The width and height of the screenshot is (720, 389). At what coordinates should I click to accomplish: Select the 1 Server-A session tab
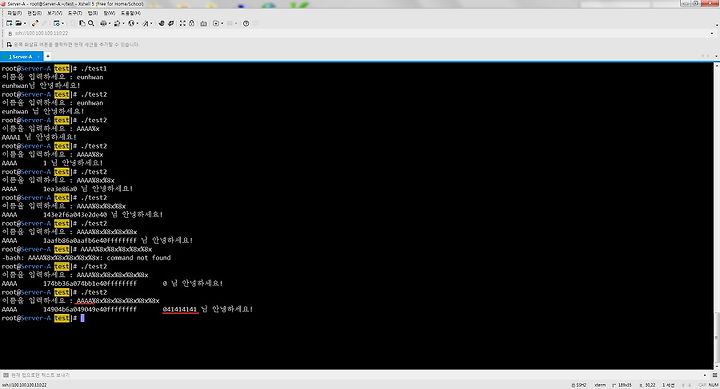[x=21, y=56]
